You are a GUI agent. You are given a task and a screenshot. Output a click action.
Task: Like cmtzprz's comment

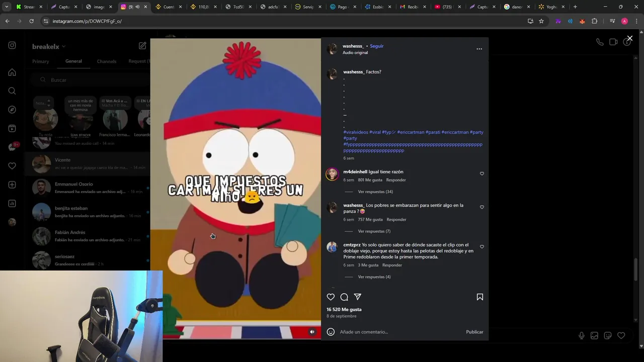tap(482, 247)
